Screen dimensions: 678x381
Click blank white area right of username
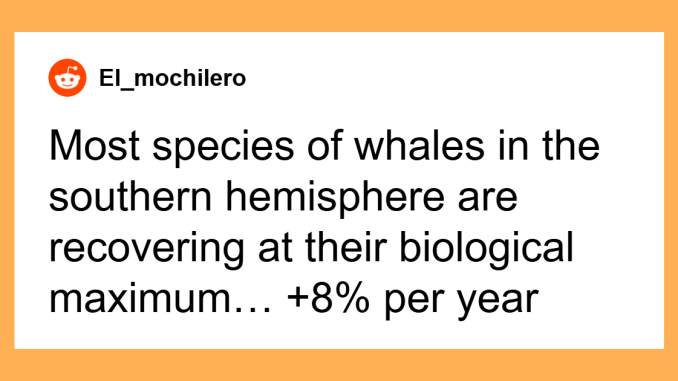pyautogui.click(x=454, y=78)
